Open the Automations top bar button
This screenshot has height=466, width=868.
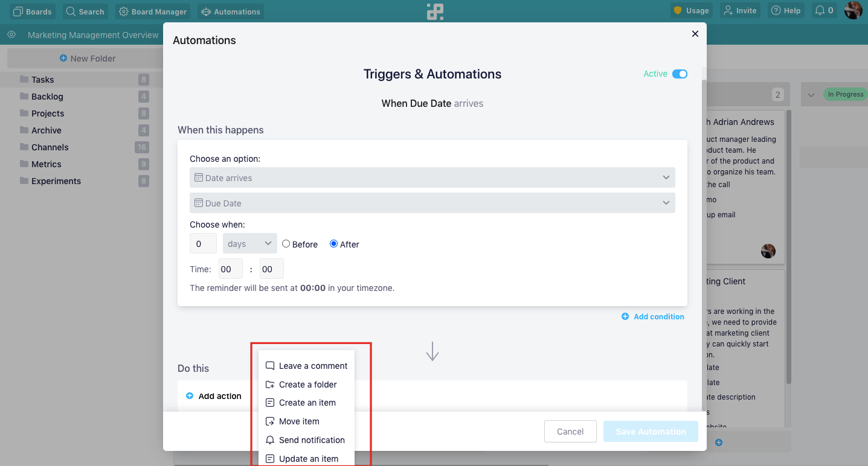(x=231, y=11)
